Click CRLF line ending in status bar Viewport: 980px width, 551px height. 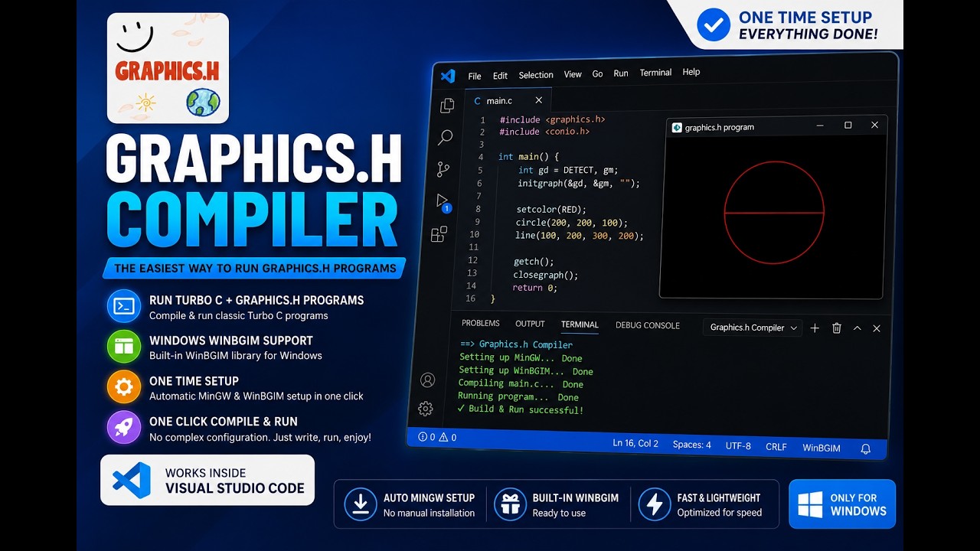click(776, 447)
